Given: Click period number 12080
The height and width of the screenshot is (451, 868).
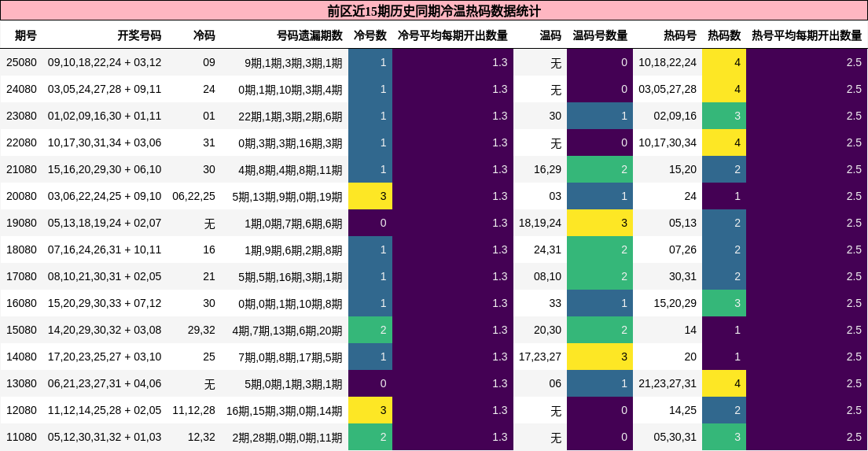Looking at the screenshot, I should coord(21,411).
